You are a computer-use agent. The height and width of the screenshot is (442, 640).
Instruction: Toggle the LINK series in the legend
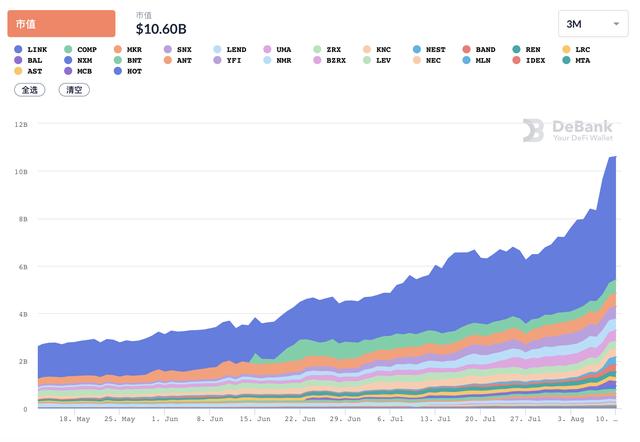(31, 49)
